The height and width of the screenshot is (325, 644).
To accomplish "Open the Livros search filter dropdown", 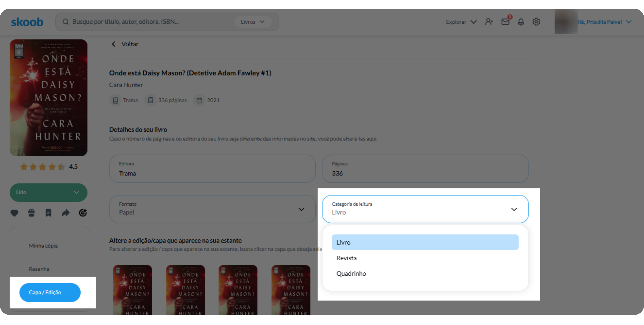I will [253, 22].
